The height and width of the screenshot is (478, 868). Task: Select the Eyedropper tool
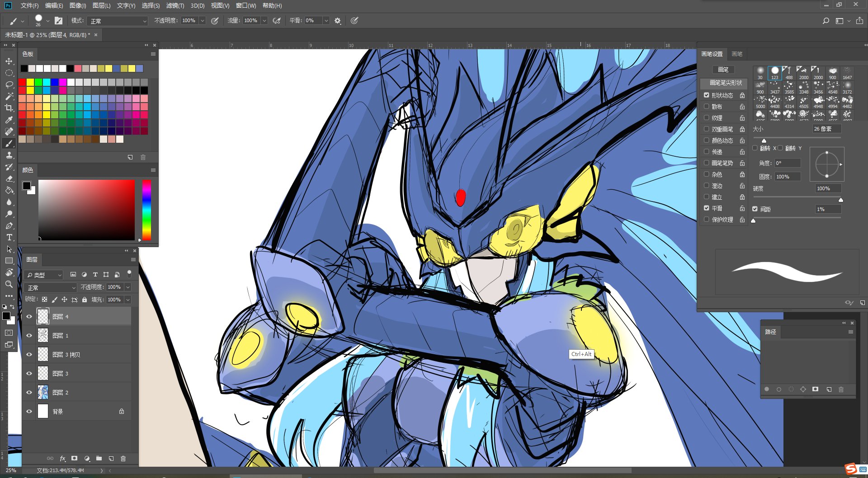9,120
